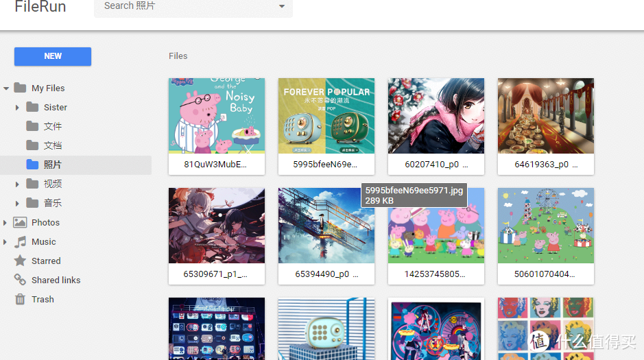
Task: Open the 视频 folder label
Action: click(53, 184)
